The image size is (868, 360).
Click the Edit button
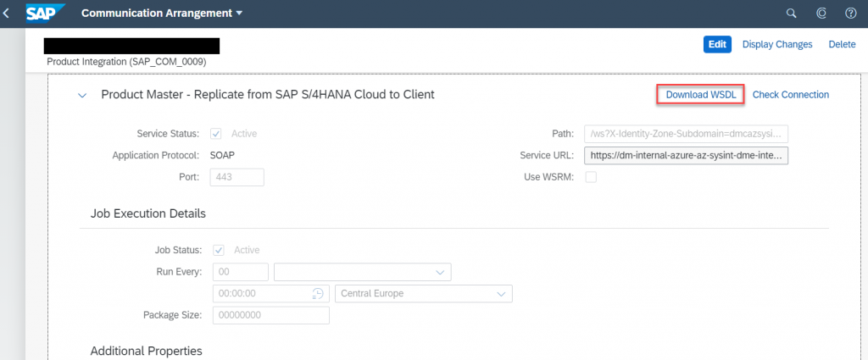coord(717,44)
